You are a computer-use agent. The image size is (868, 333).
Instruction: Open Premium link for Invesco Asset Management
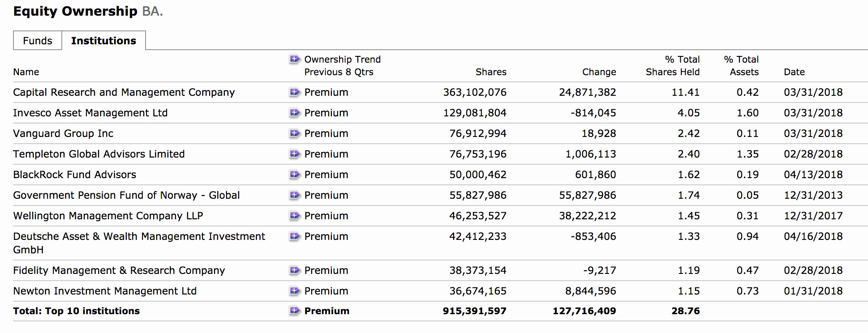click(x=326, y=113)
